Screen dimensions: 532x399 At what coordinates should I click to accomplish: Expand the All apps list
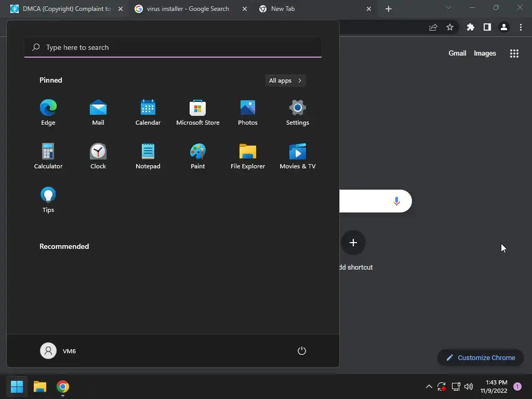pyautogui.click(x=285, y=81)
